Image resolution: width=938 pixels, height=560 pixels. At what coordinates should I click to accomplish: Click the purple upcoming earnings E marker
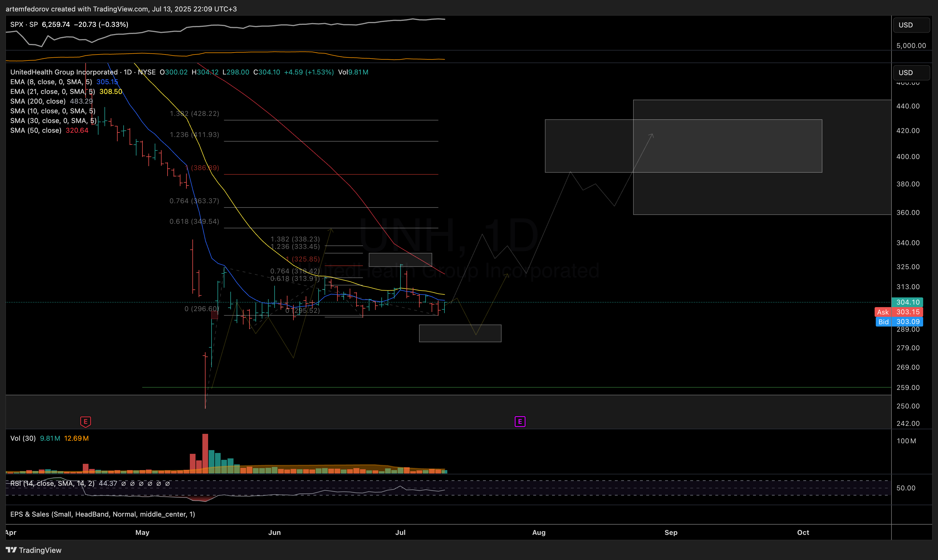point(520,422)
